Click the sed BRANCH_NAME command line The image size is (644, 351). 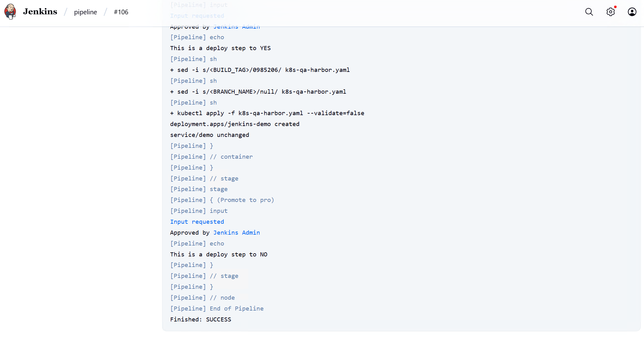pos(258,91)
